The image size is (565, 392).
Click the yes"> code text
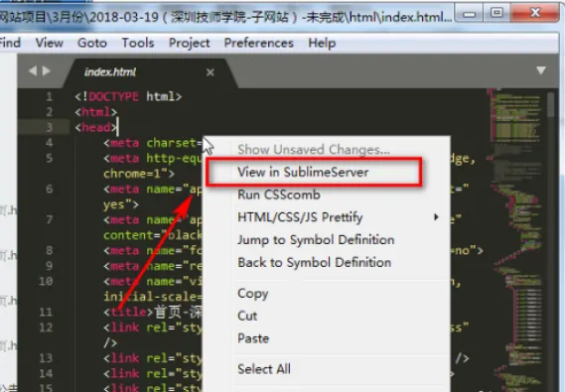coord(121,204)
